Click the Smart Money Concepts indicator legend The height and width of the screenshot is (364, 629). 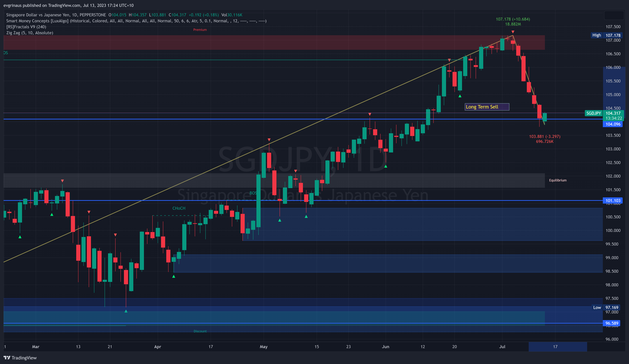click(x=136, y=21)
